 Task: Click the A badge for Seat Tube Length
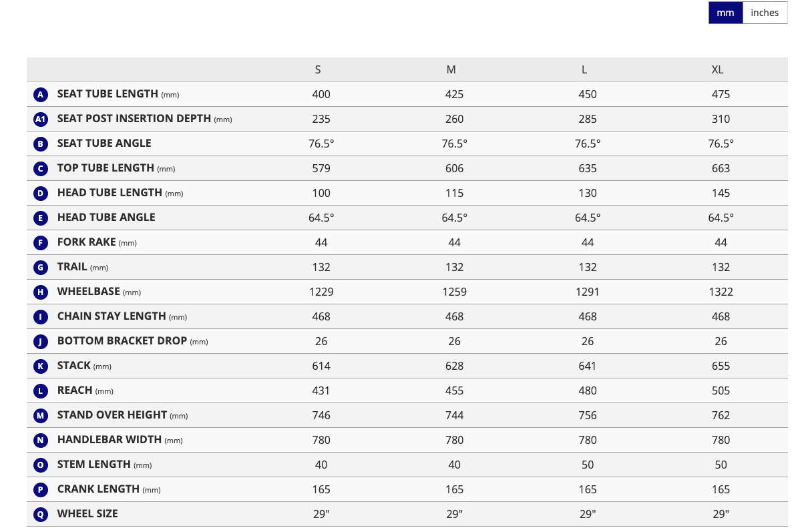pyautogui.click(x=41, y=95)
